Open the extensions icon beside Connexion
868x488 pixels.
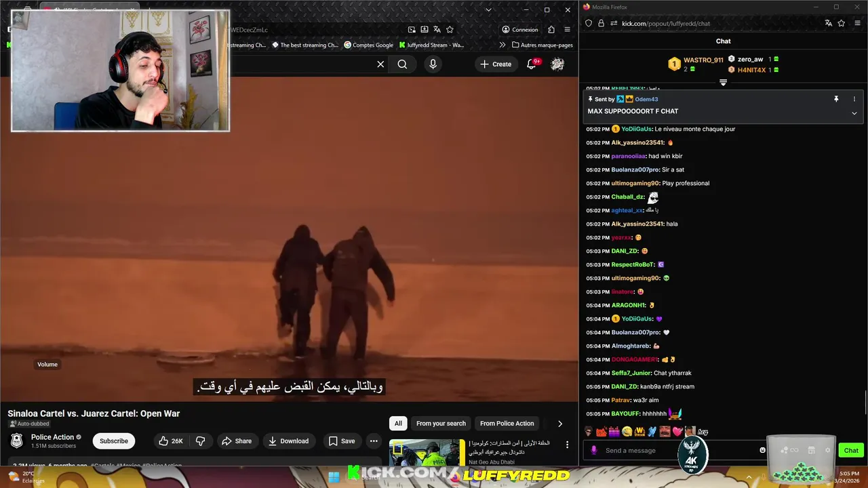pos(551,30)
